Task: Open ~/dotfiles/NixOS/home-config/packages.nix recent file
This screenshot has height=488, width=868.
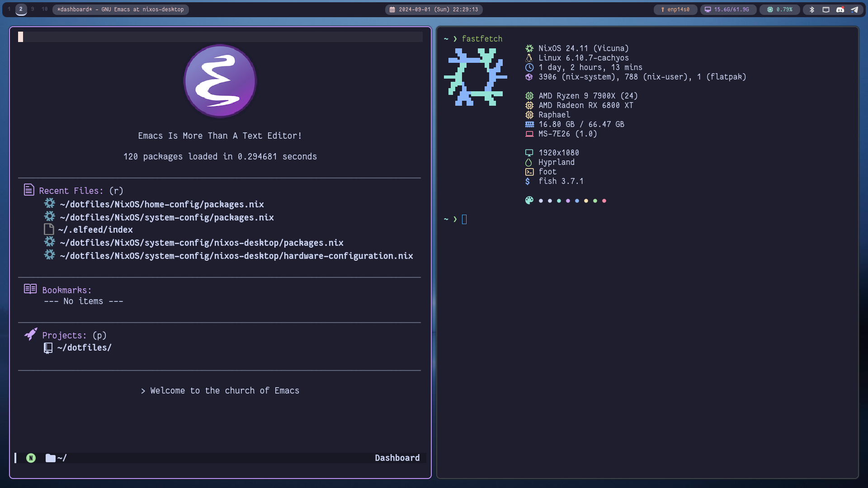Action: (161, 204)
